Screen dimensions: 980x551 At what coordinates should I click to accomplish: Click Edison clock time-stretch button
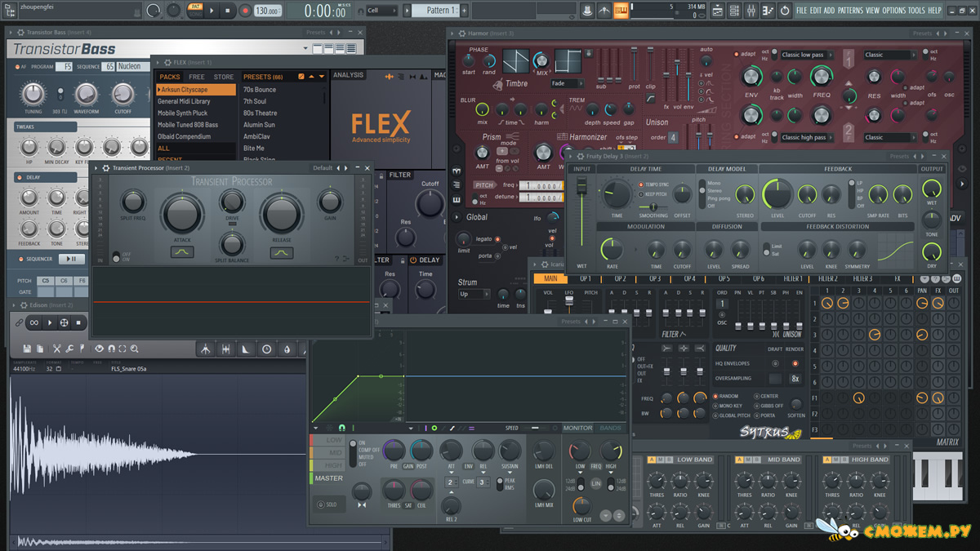pos(266,349)
